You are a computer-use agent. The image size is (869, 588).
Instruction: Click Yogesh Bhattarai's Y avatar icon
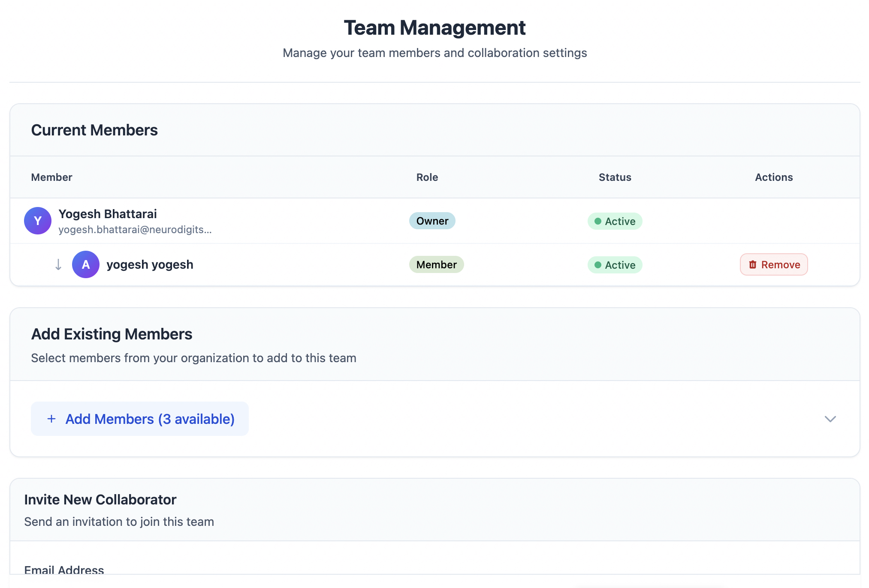[x=38, y=221]
